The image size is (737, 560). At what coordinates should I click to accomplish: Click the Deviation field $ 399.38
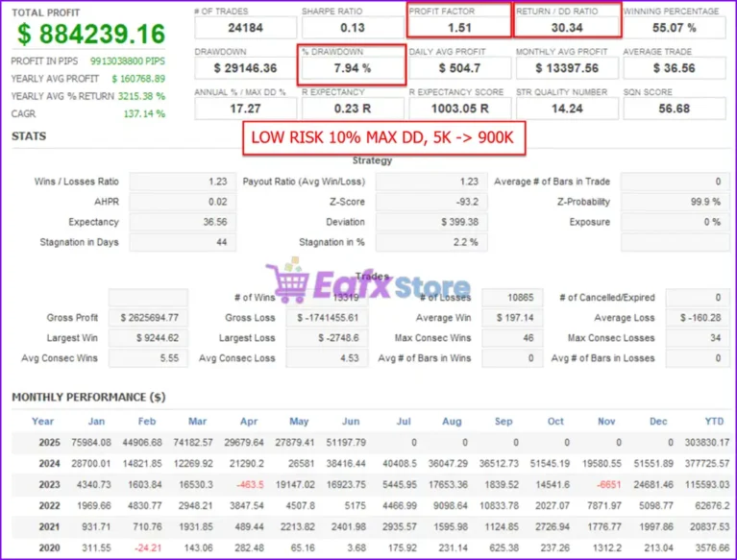(431, 222)
